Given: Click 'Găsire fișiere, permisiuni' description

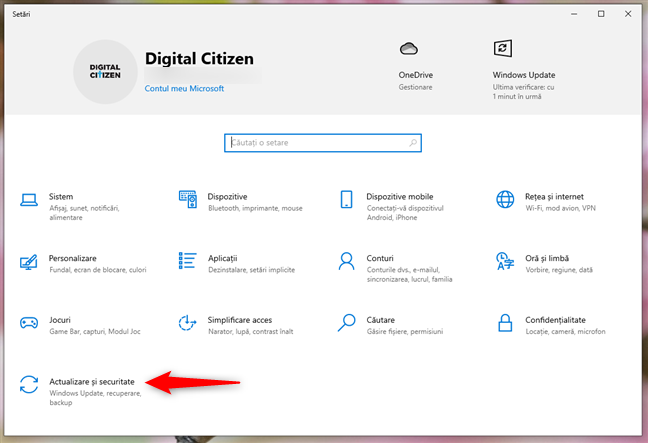Looking at the screenshot, I should 405,331.
